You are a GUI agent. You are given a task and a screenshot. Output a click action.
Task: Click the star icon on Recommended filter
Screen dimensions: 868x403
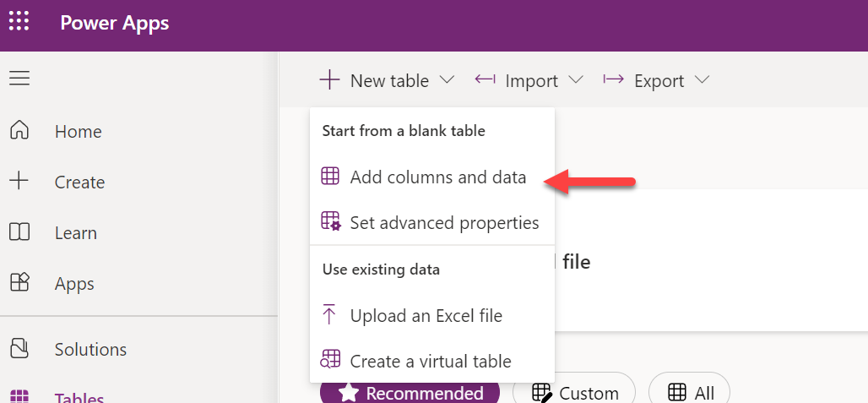(348, 393)
